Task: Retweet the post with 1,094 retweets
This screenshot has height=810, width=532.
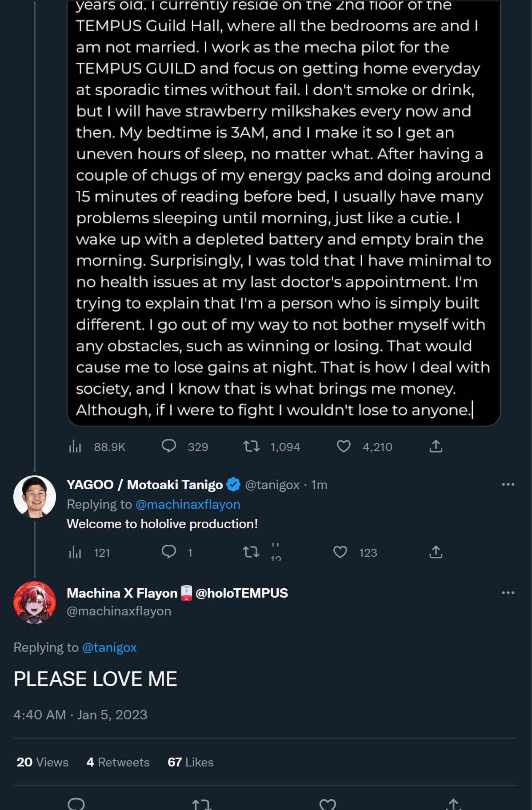Action: pos(252,446)
